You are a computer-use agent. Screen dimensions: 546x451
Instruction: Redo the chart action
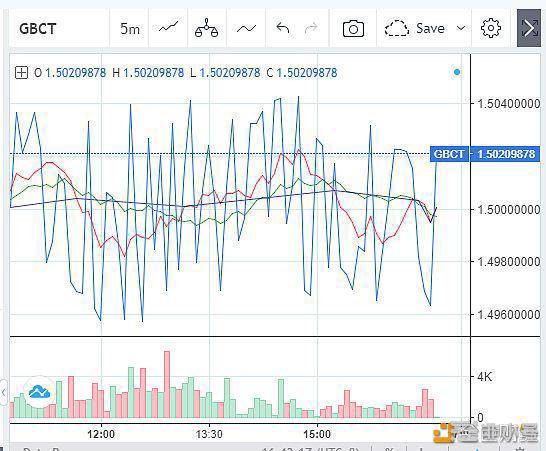point(311,28)
